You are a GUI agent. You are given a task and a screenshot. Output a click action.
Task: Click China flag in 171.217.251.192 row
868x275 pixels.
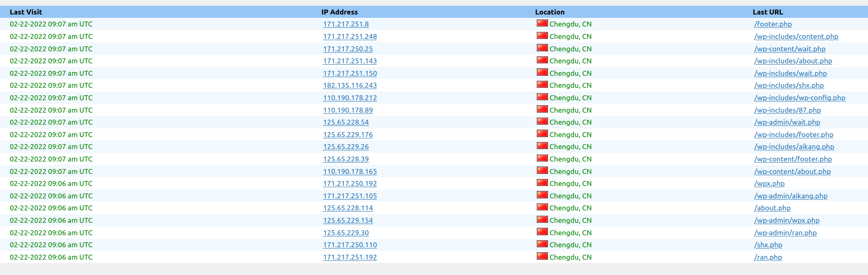(542, 256)
